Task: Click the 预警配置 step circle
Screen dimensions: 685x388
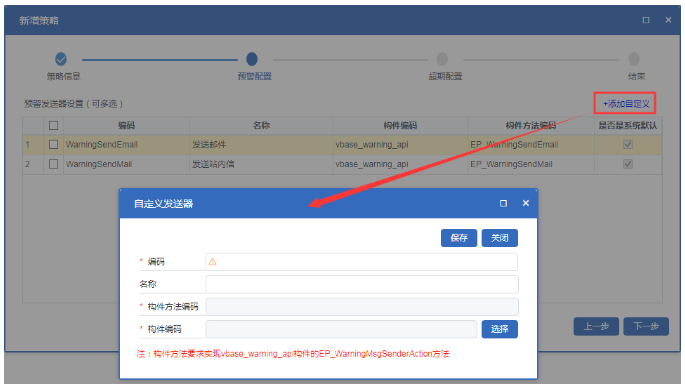Action: point(252,59)
